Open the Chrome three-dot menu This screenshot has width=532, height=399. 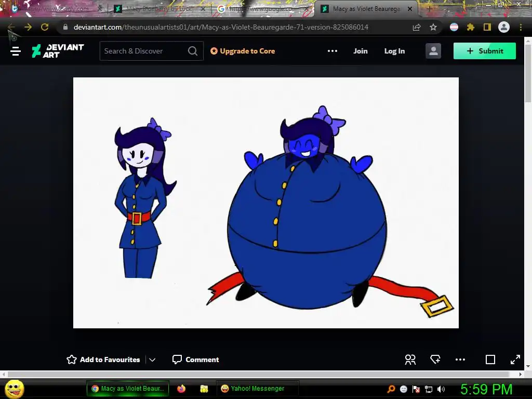point(521,27)
